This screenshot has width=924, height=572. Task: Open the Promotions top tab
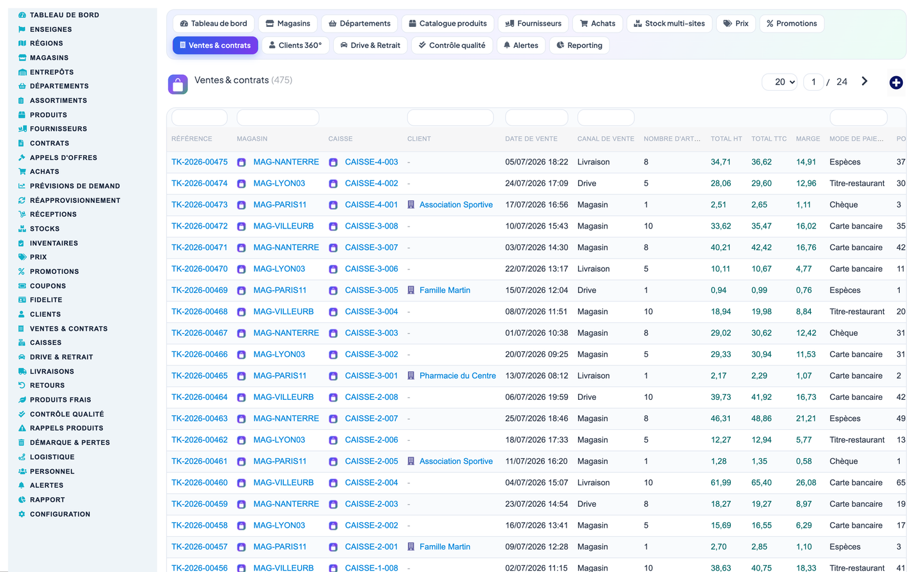(792, 24)
